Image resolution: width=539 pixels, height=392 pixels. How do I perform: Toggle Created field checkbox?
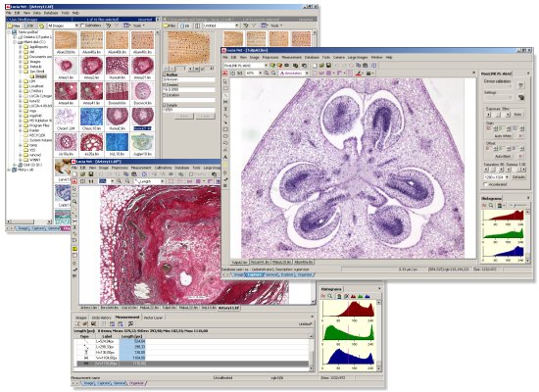[x=164, y=84]
